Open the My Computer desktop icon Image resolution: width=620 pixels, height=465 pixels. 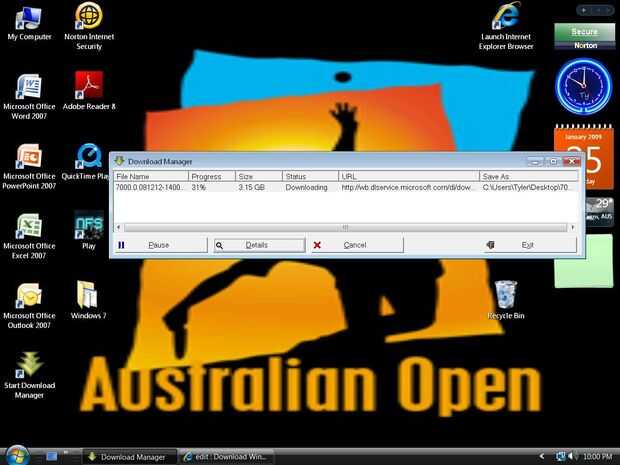[29, 23]
